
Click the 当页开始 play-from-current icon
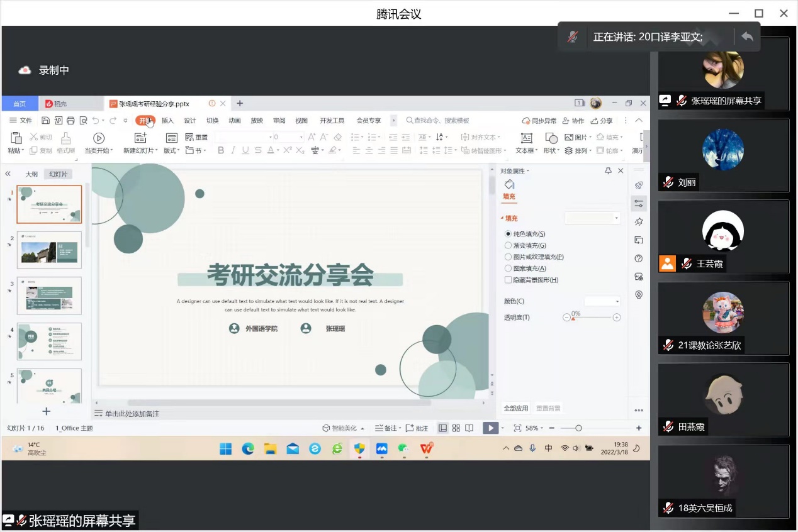[x=99, y=138]
